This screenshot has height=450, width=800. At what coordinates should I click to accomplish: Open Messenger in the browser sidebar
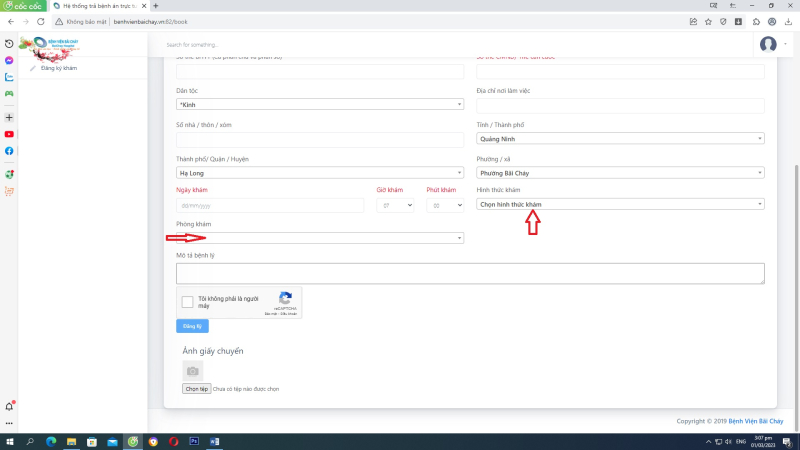[x=9, y=60]
